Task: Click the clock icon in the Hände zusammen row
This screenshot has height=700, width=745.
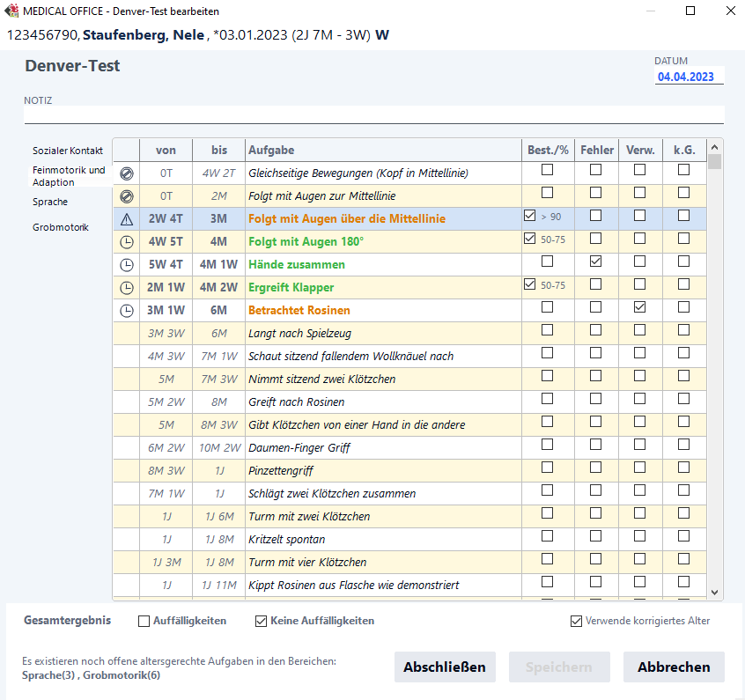Action: pos(126,265)
